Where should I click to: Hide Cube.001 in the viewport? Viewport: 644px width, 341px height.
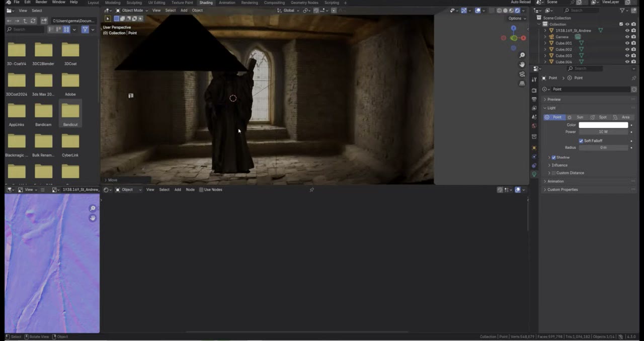pyautogui.click(x=627, y=43)
